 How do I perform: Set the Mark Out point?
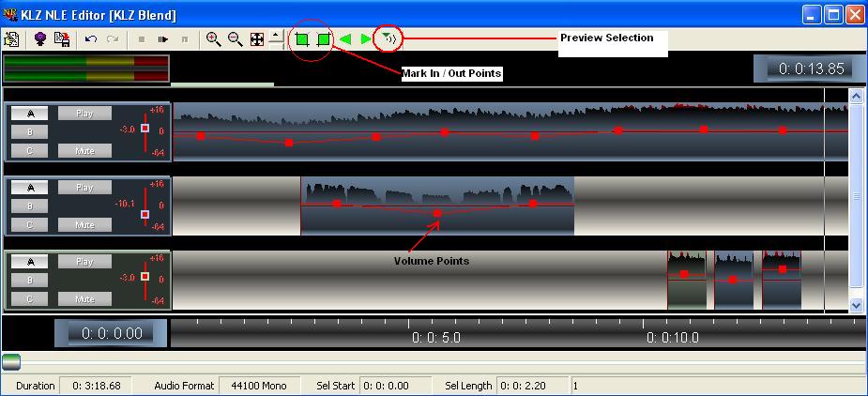click(x=325, y=39)
